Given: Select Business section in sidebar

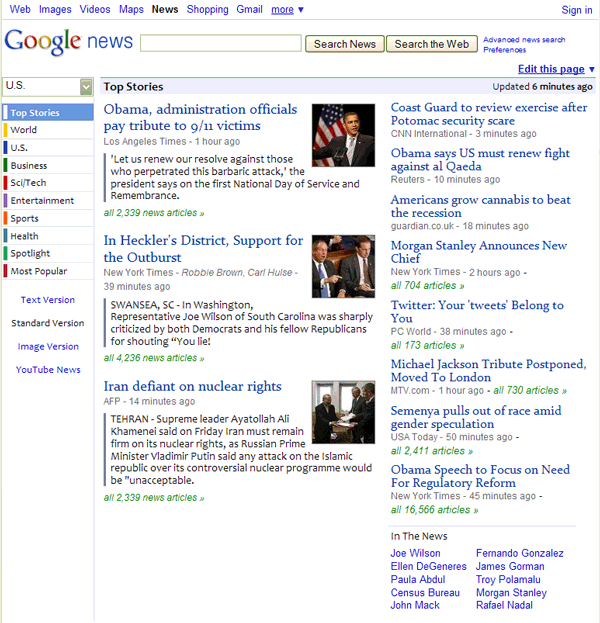Looking at the screenshot, I should point(48,165).
